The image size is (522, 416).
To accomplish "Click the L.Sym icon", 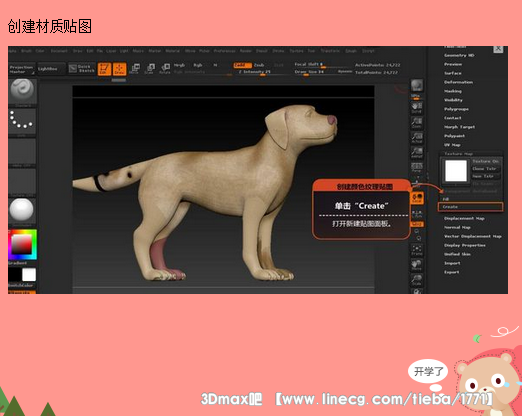I will 417,213.
